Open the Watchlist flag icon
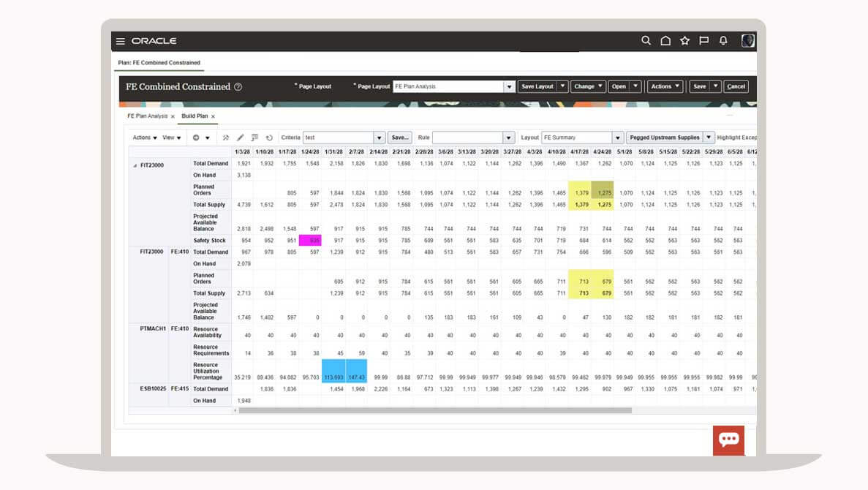 (x=703, y=41)
